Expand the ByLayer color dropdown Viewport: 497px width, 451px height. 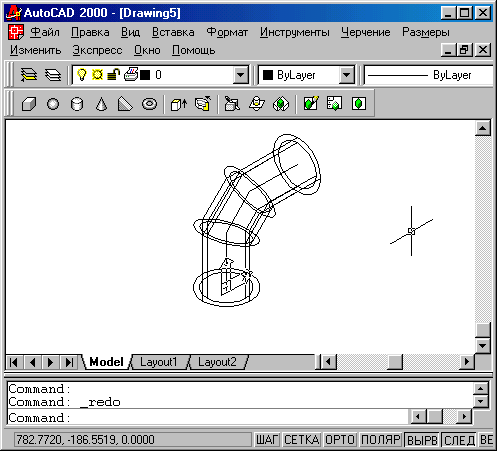347,75
